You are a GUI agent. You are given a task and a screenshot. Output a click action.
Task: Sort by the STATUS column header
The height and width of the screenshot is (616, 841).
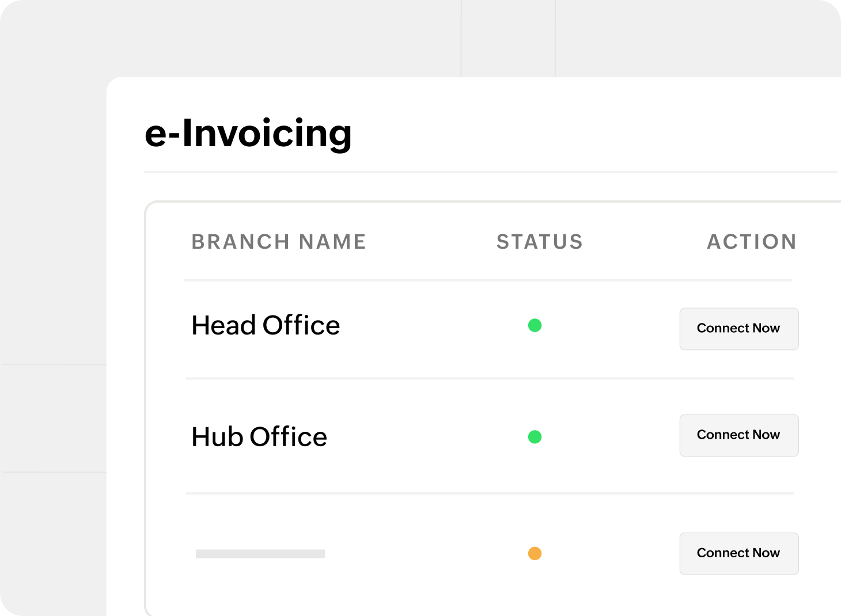click(x=540, y=242)
